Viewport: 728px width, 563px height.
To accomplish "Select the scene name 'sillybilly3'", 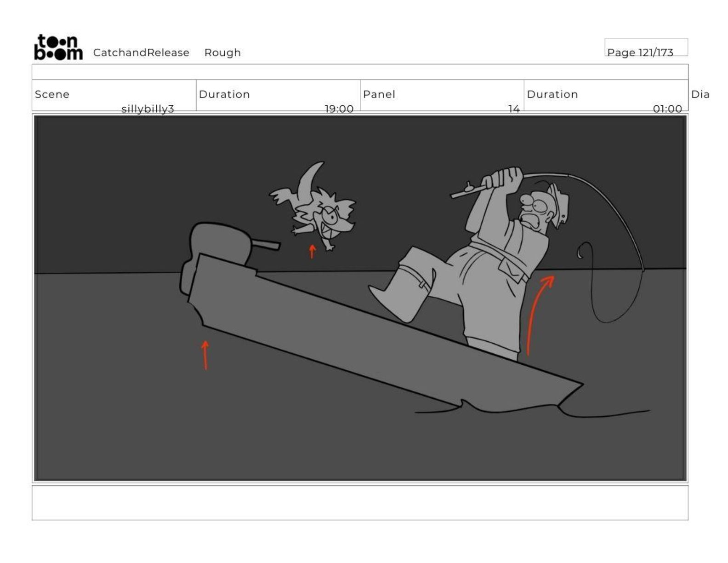I will [x=148, y=109].
